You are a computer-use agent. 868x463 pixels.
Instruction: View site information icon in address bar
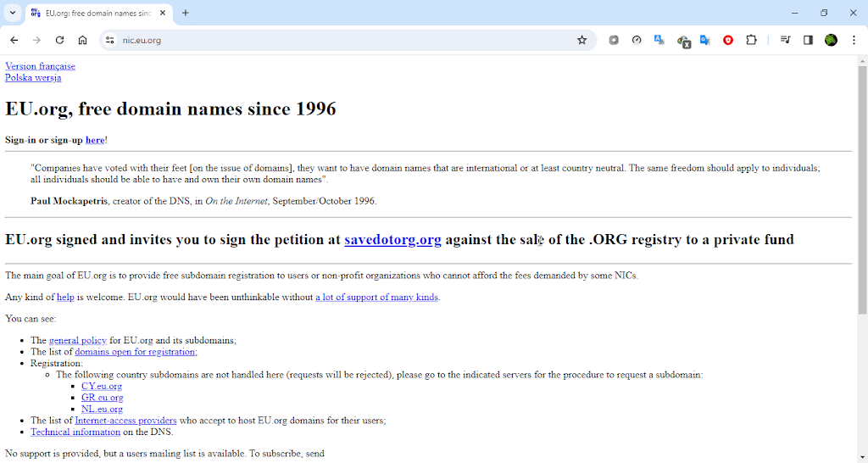[110, 40]
